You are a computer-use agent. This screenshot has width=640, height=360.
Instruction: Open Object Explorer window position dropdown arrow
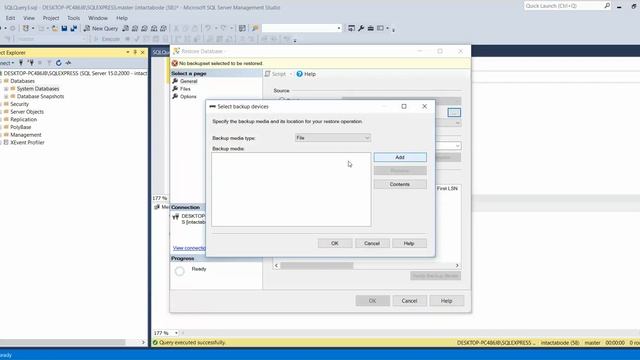[x=128, y=52]
